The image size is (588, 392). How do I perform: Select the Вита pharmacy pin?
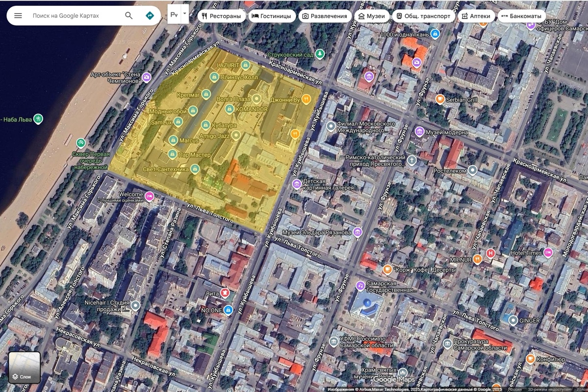[x=225, y=293]
